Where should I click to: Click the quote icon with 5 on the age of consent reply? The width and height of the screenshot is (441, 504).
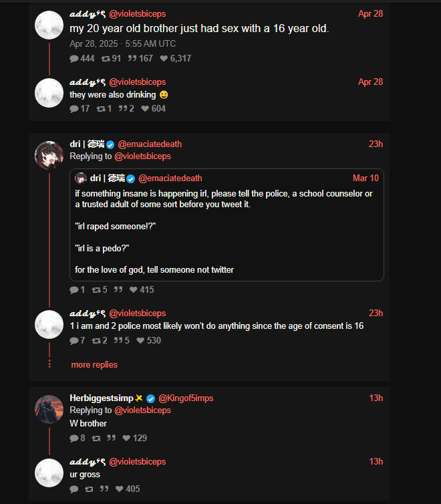click(x=118, y=341)
